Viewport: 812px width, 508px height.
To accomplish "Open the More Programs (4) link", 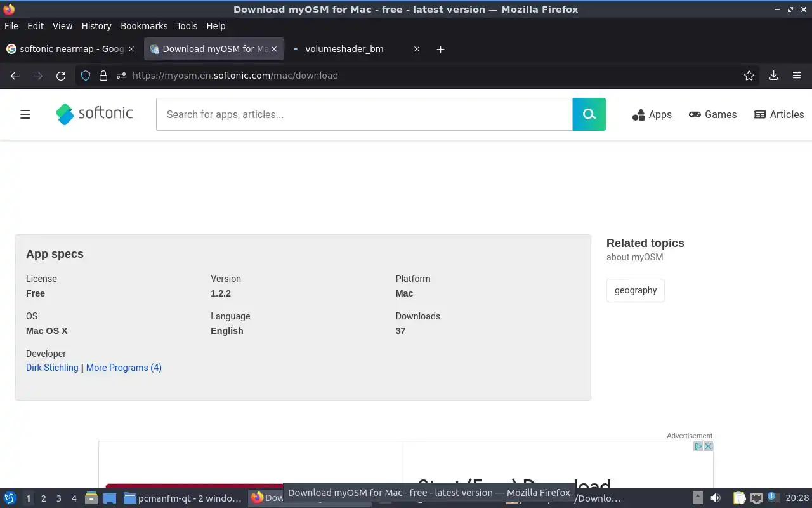I will coord(124,368).
